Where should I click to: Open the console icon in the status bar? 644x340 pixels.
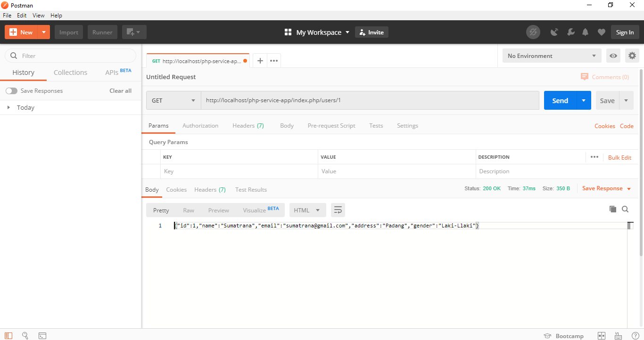pyautogui.click(x=42, y=335)
